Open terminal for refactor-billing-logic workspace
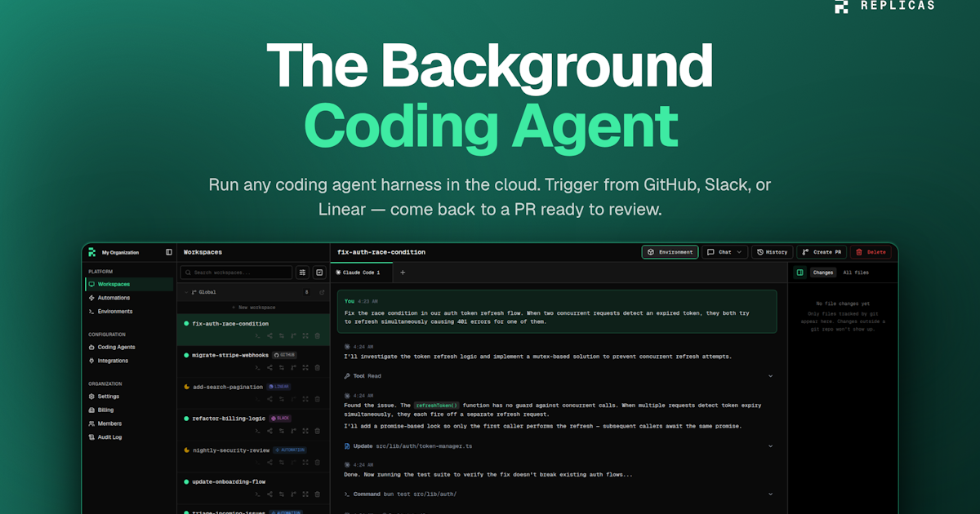The width and height of the screenshot is (980, 514). 258,431
